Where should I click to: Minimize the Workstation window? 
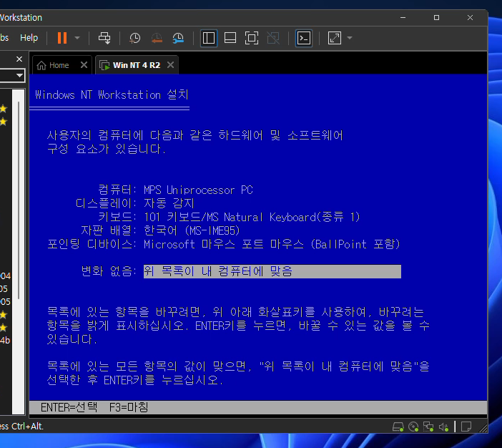[403, 18]
